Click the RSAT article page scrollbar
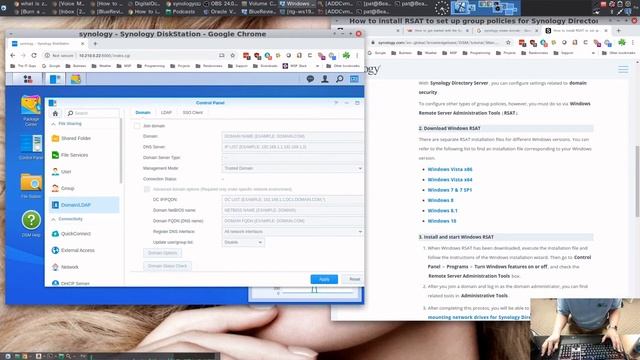Image resolution: width=640 pixels, height=360 pixels. pos(637,182)
